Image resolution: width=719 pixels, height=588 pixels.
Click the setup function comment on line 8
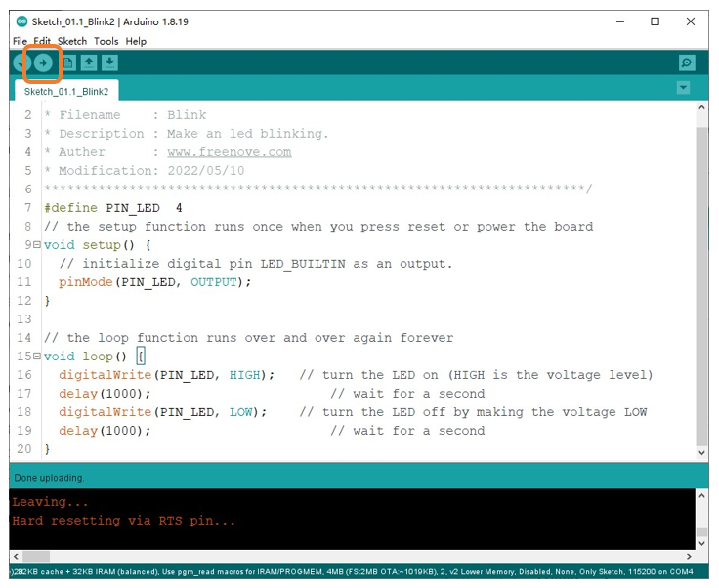coord(318,227)
